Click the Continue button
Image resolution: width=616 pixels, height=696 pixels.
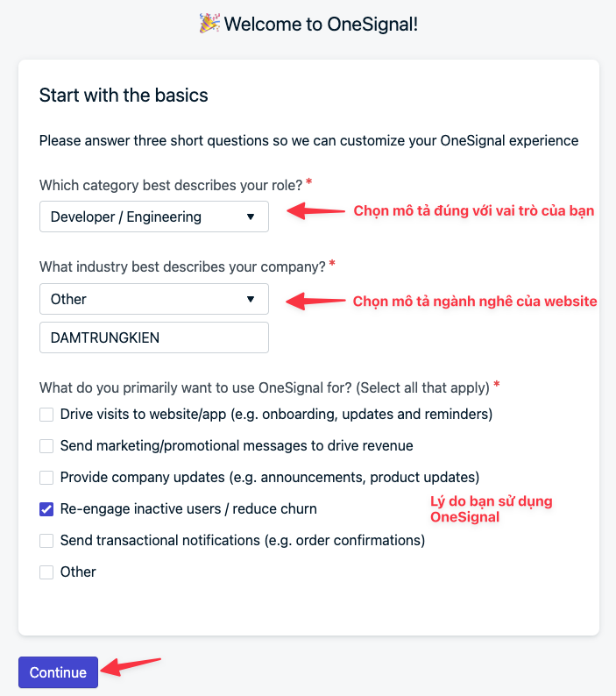point(58,672)
